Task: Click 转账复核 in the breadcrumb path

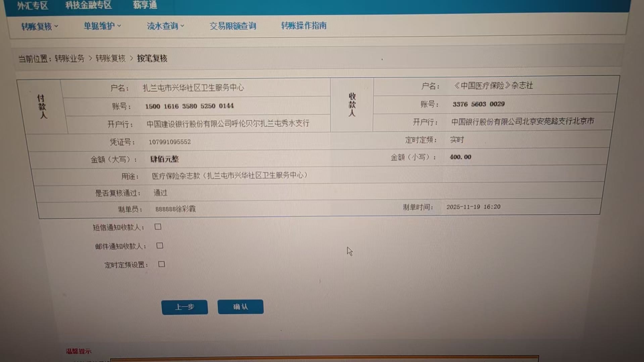Action: (110, 59)
